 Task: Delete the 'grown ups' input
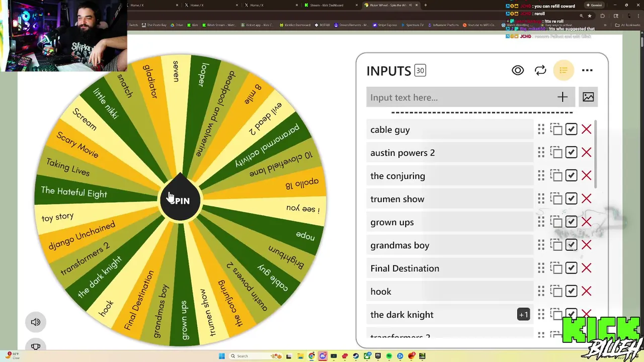pyautogui.click(x=586, y=222)
